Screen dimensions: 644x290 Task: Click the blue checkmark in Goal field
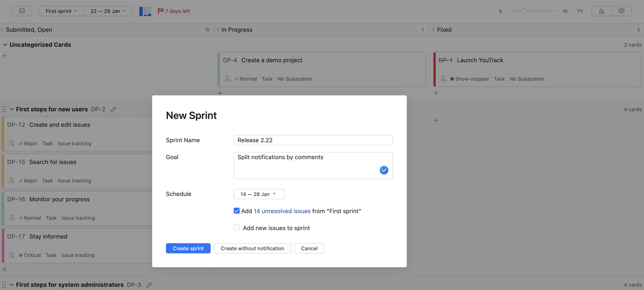click(x=384, y=170)
